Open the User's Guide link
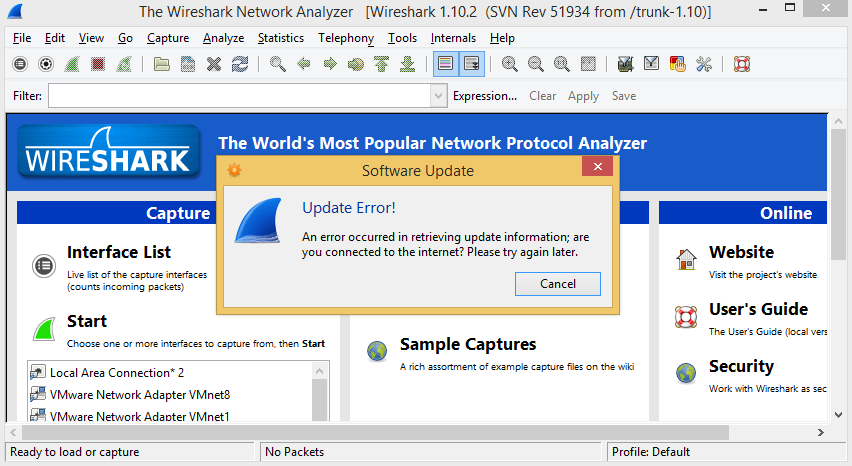This screenshot has height=466, width=852. (x=758, y=309)
